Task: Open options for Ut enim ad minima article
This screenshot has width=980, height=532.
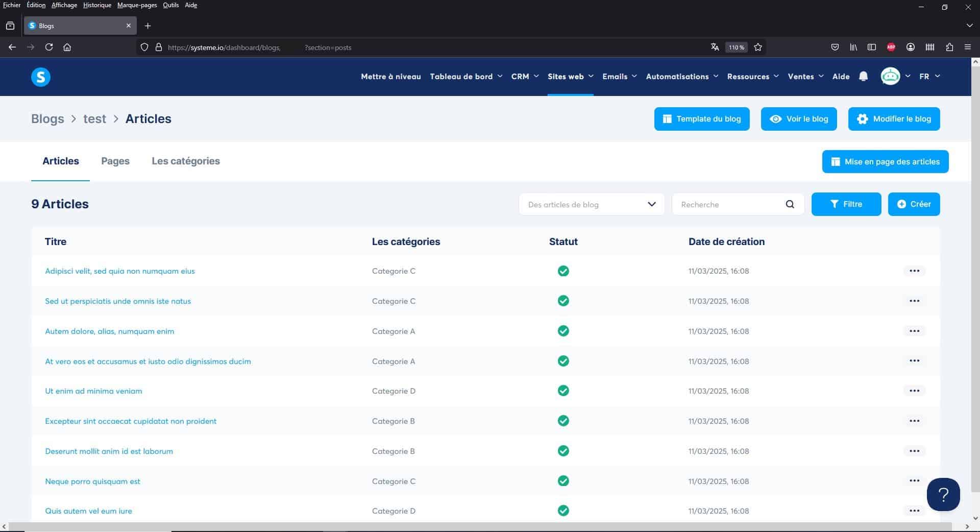Action: [914, 391]
